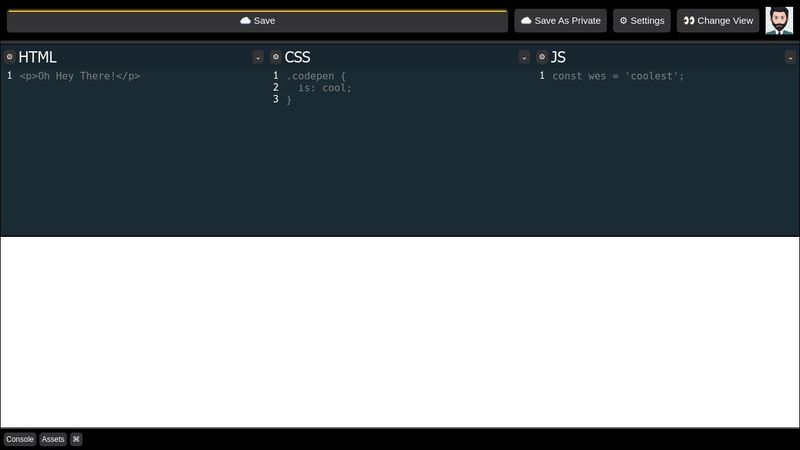Open the Change View menu

pos(718,21)
